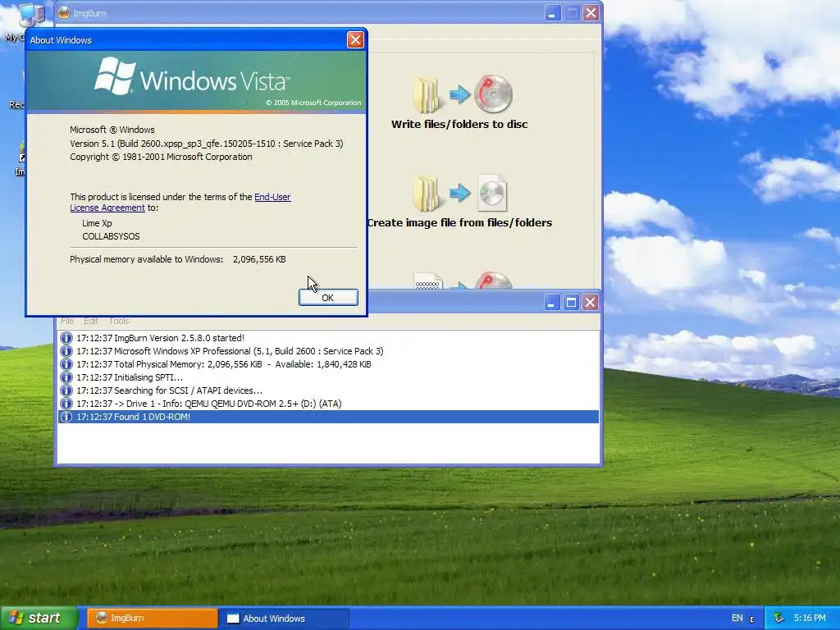840x630 pixels.
Task: Select 'Drive 1 - Info: QEMU QEMU DVD-ROM' line
Action: [x=328, y=404]
